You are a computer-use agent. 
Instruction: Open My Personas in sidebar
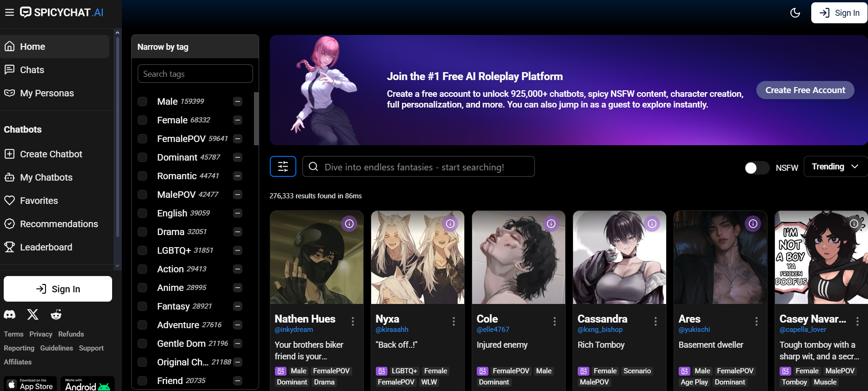(55, 93)
